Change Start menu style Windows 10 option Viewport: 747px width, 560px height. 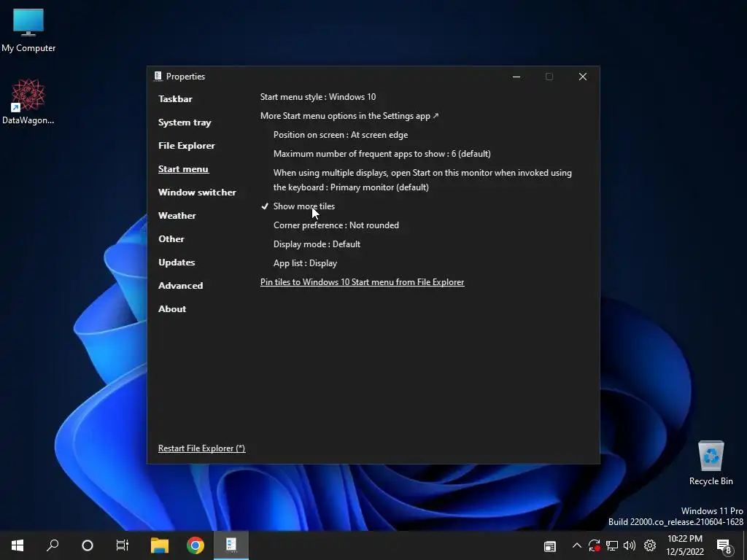pyautogui.click(x=318, y=97)
